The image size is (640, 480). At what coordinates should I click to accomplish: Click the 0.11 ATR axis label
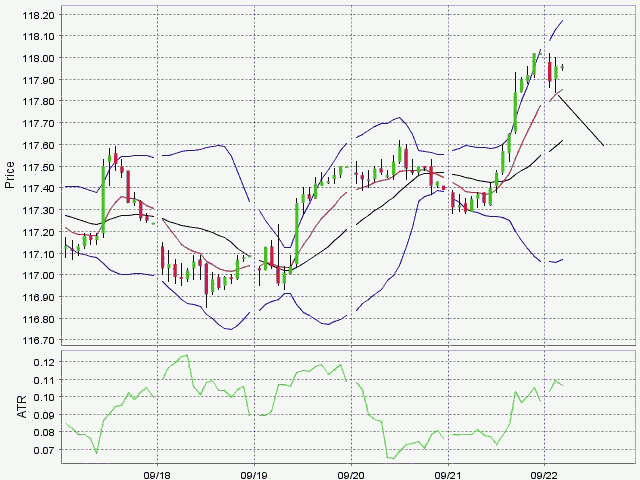45,380
